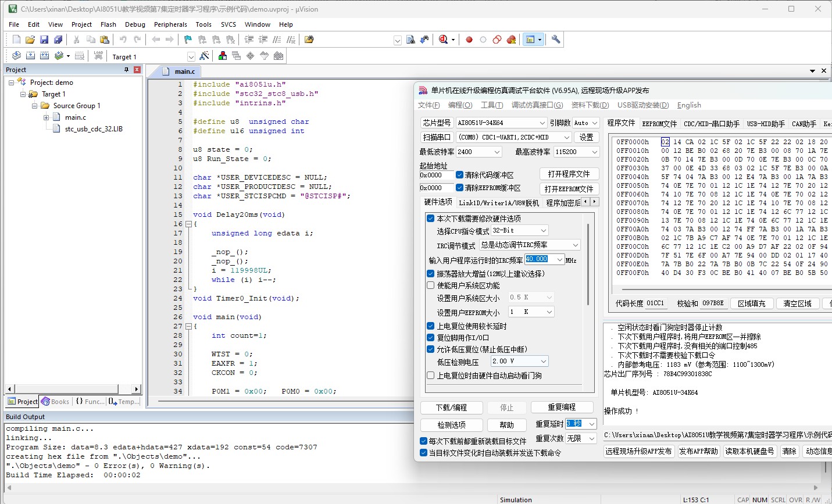
Task: Click the Cut scissors icon
Action: pos(76,40)
